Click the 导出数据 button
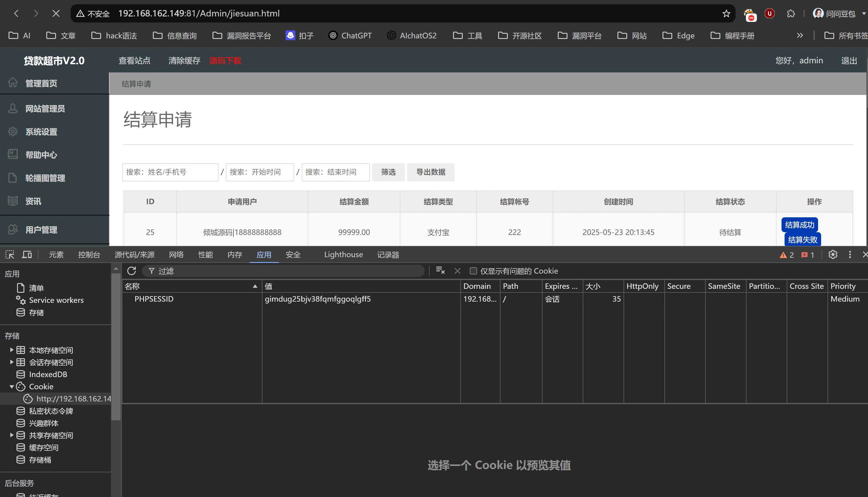 point(430,172)
